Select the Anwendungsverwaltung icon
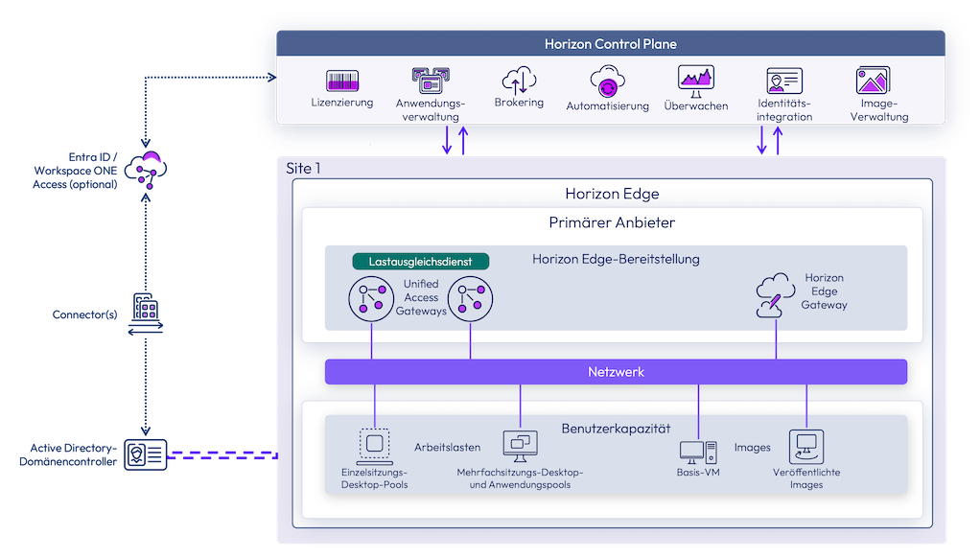980x558 pixels. click(x=431, y=81)
